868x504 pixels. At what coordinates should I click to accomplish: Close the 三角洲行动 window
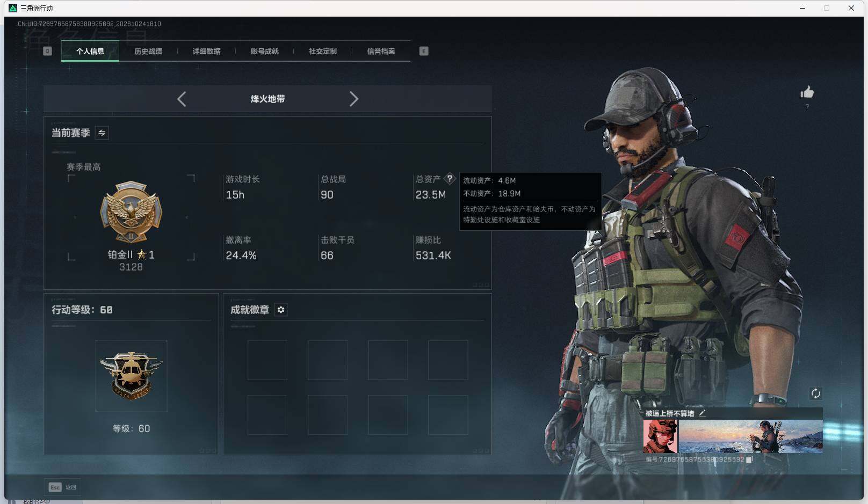coord(851,8)
